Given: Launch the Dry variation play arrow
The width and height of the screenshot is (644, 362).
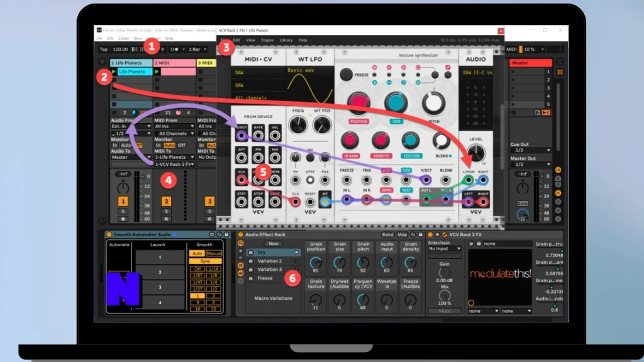Looking at the screenshot, I should [297, 253].
